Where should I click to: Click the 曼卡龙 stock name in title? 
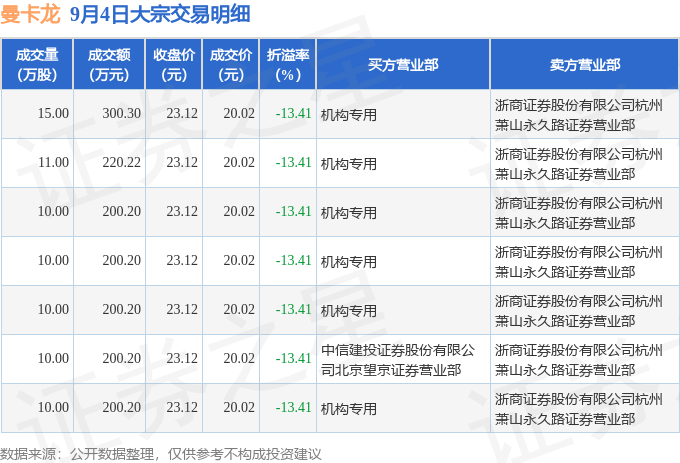[x=30, y=14]
